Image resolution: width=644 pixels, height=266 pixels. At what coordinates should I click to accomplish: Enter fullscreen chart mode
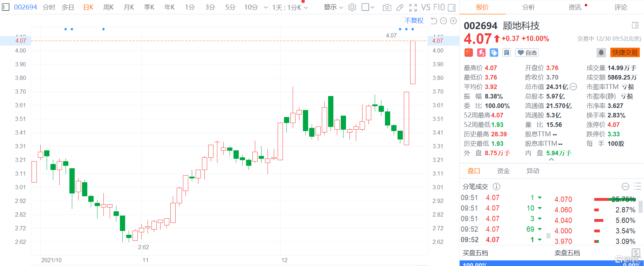point(413,7)
